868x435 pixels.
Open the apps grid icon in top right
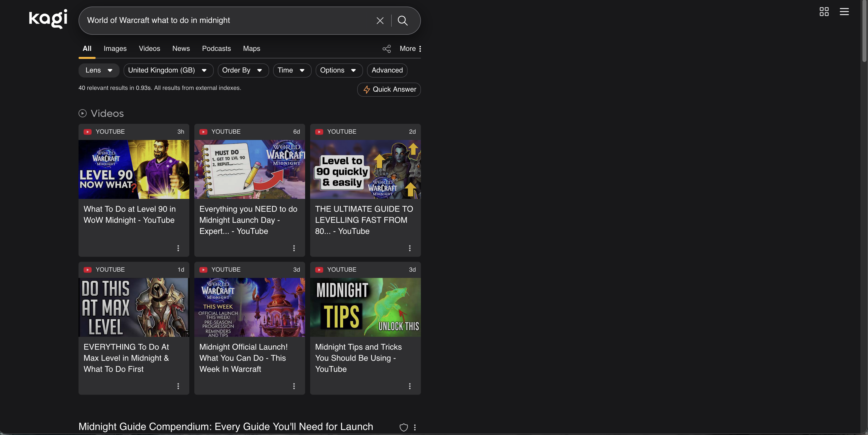(824, 12)
